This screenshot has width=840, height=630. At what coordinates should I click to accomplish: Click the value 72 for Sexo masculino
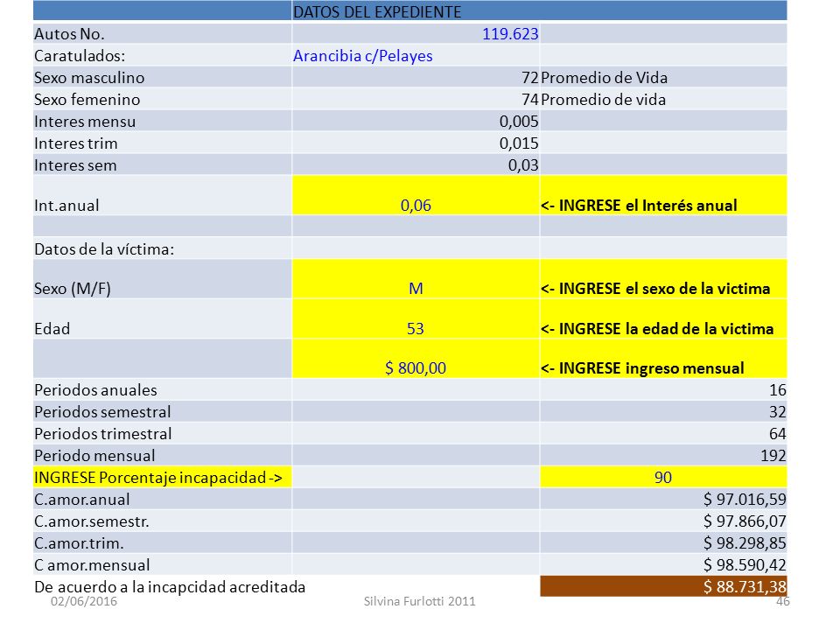pos(530,78)
